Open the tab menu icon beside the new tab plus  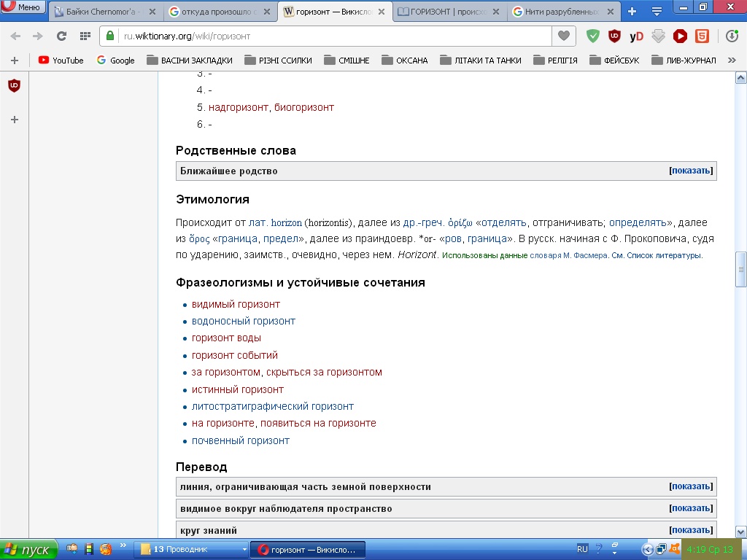click(657, 12)
